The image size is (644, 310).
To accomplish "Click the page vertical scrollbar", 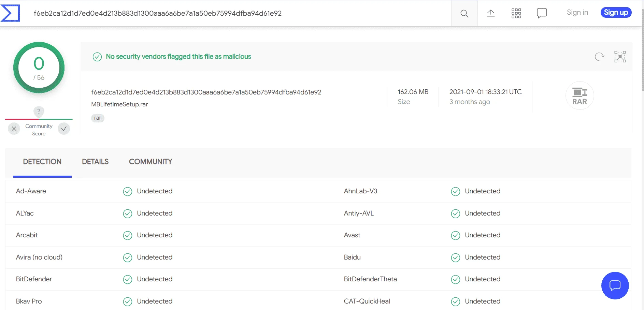I will click(642, 51).
